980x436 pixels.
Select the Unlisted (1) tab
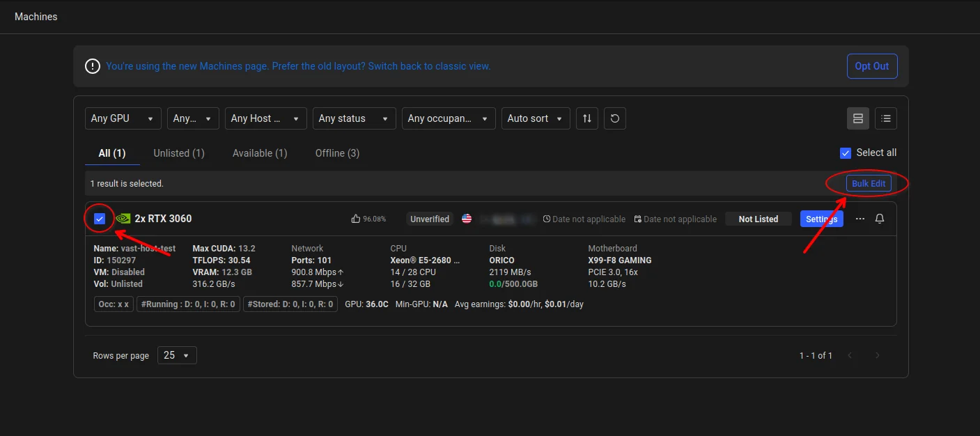tap(179, 153)
